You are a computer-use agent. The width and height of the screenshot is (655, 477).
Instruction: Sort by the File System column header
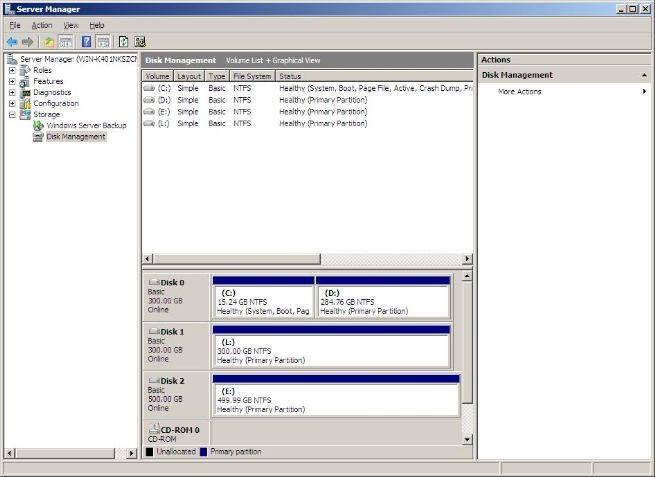(x=252, y=76)
